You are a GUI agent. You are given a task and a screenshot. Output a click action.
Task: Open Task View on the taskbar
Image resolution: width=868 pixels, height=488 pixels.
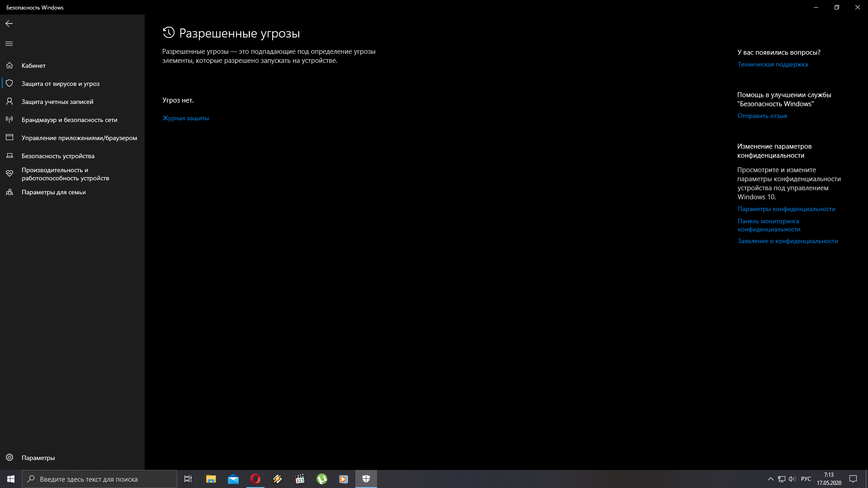pyautogui.click(x=188, y=479)
